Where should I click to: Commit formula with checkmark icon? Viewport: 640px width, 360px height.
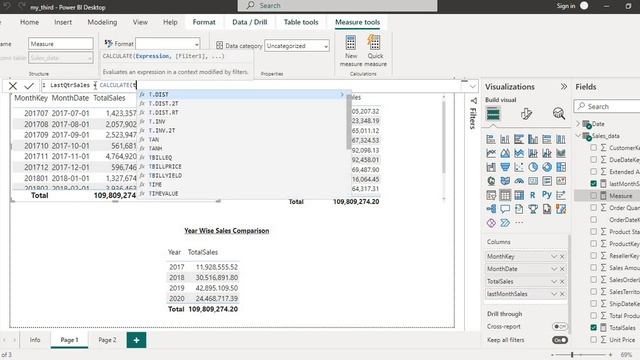point(29,86)
